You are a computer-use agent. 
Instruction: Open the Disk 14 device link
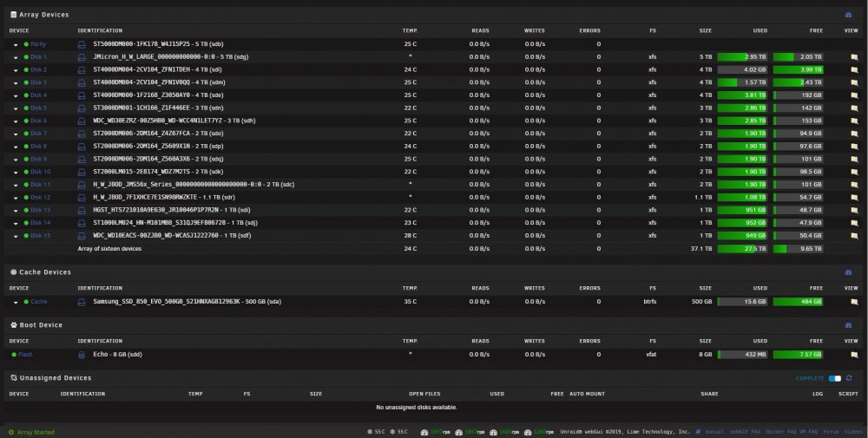[x=41, y=223]
